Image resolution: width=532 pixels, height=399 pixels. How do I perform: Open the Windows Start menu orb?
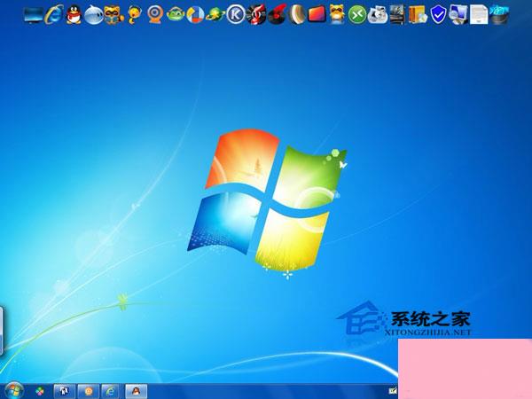tap(13, 390)
